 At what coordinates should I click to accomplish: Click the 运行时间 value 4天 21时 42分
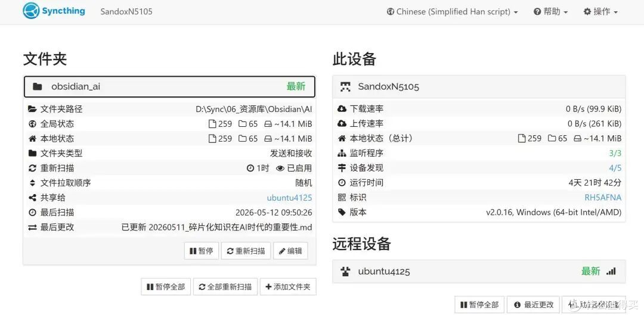point(595,183)
